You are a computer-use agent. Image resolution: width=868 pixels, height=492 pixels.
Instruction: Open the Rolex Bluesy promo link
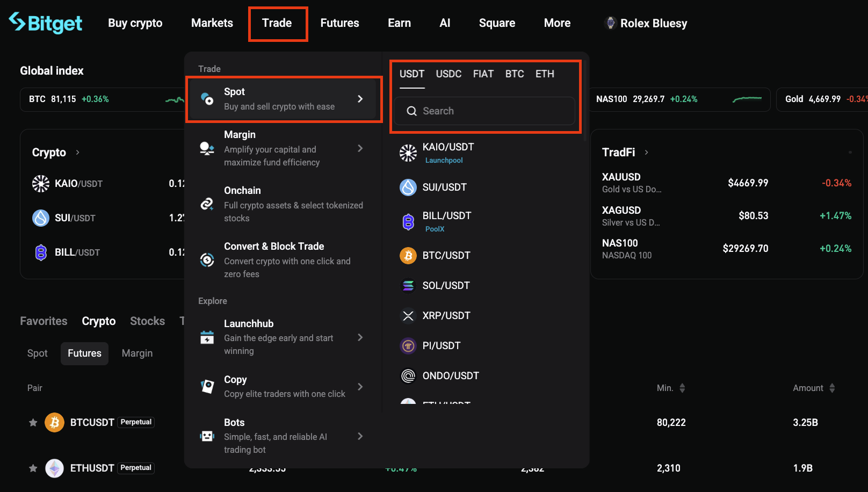[646, 23]
